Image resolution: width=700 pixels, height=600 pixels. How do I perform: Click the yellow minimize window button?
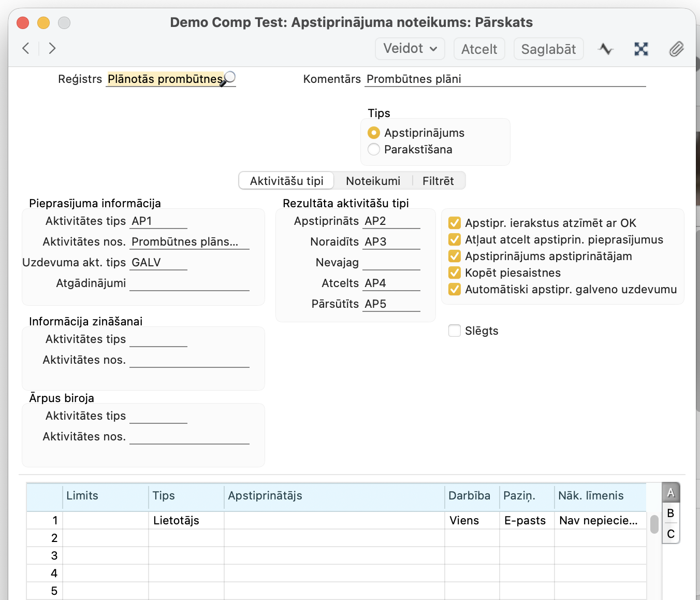(x=43, y=23)
